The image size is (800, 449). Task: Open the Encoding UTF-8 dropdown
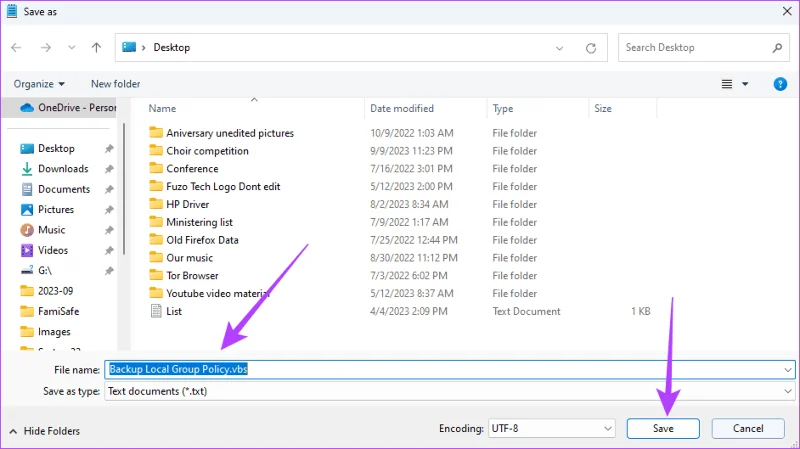click(x=552, y=429)
